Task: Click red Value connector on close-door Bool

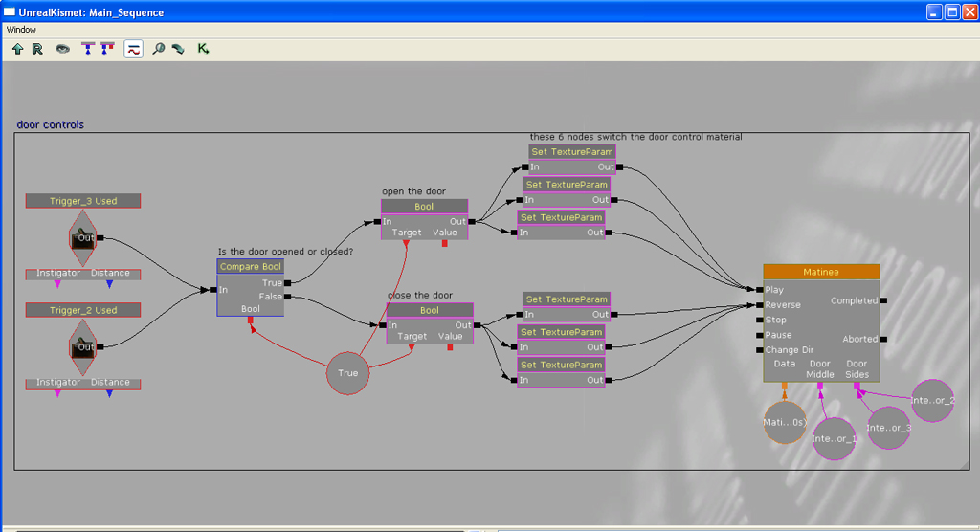Action: (450, 347)
